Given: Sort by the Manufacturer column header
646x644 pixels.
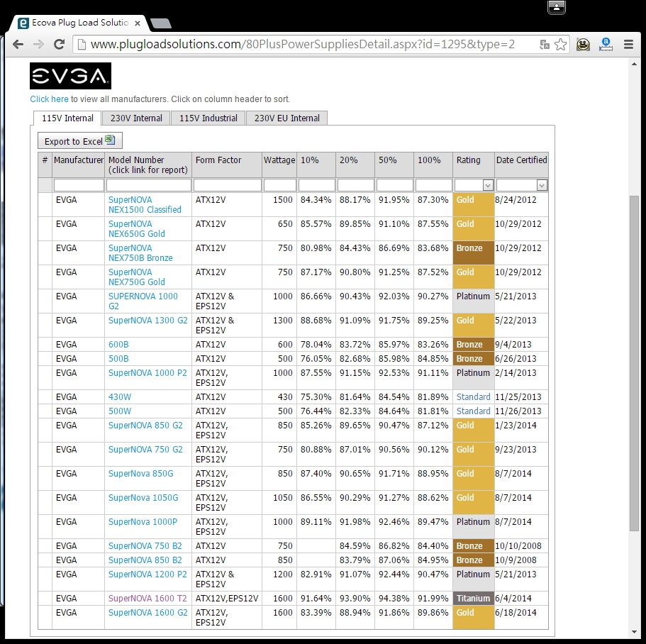Looking at the screenshot, I should [78, 160].
